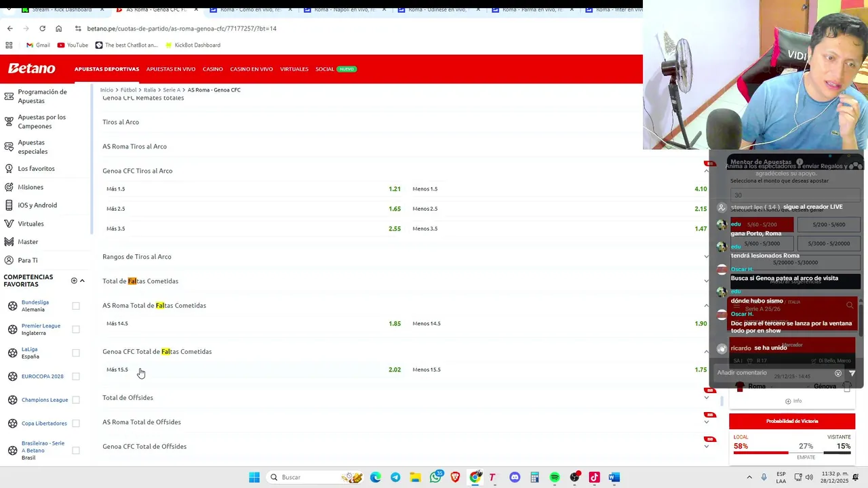Open Social Nuevo menu tab
The width and height of the screenshot is (868, 488).
336,69
